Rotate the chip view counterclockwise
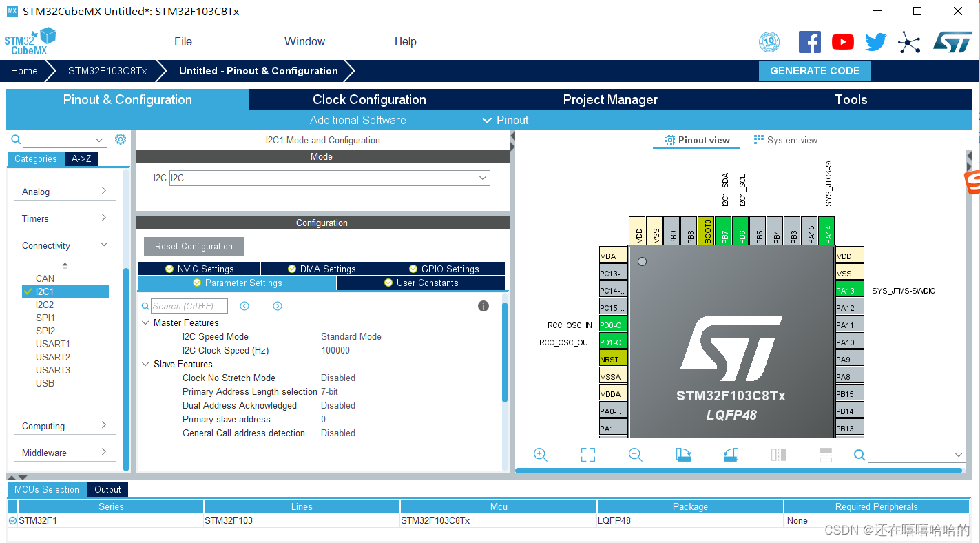Screen dimensions: 980x543 coord(731,455)
